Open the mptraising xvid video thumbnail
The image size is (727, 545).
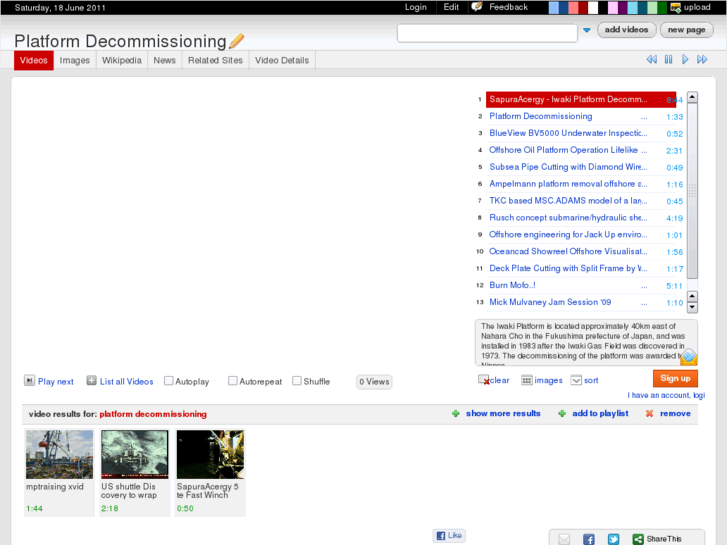point(59,454)
